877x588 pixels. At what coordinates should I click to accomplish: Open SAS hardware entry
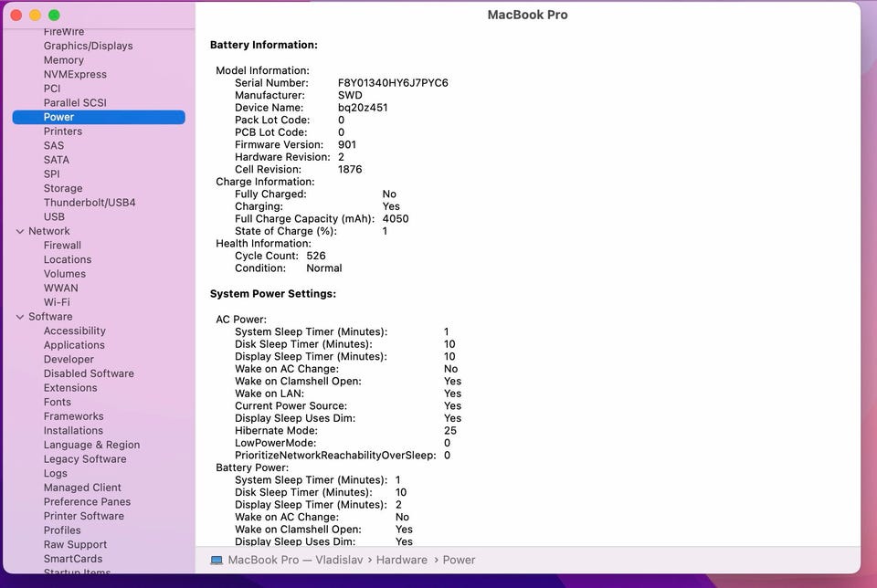54,145
